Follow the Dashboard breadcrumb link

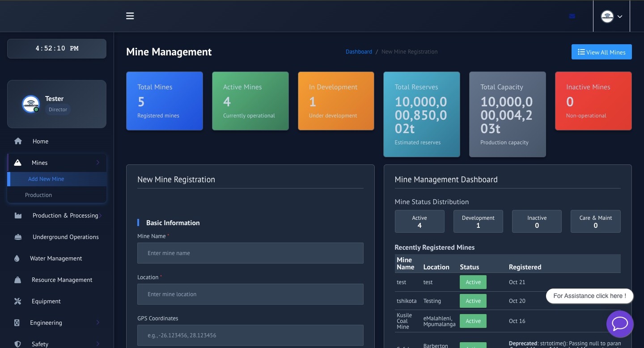pyautogui.click(x=359, y=52)
